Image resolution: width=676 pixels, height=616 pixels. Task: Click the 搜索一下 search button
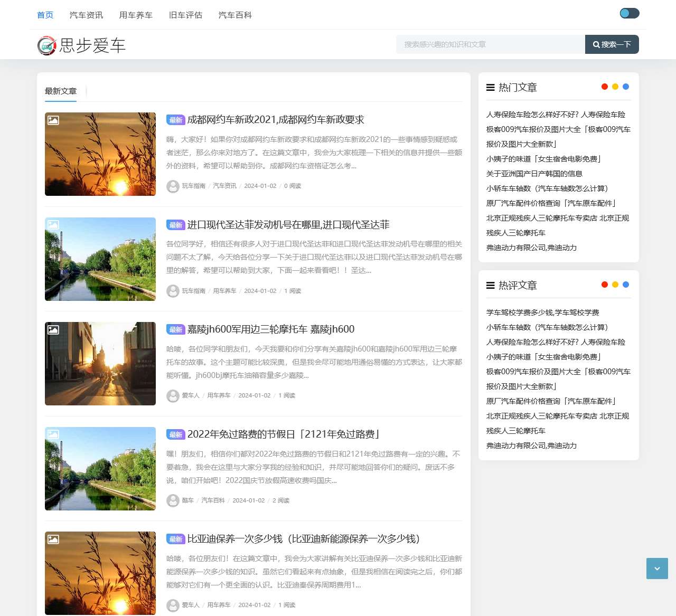[x=612, y=45]
